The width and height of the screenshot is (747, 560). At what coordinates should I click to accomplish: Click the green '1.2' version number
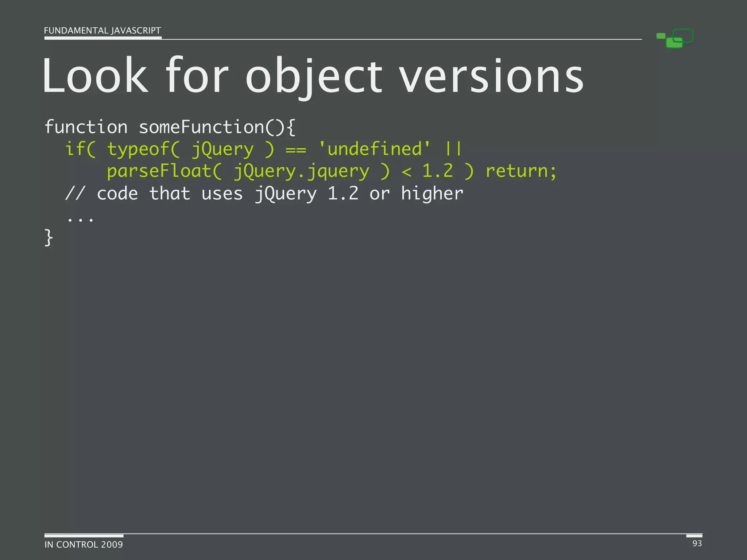point(438,171)
